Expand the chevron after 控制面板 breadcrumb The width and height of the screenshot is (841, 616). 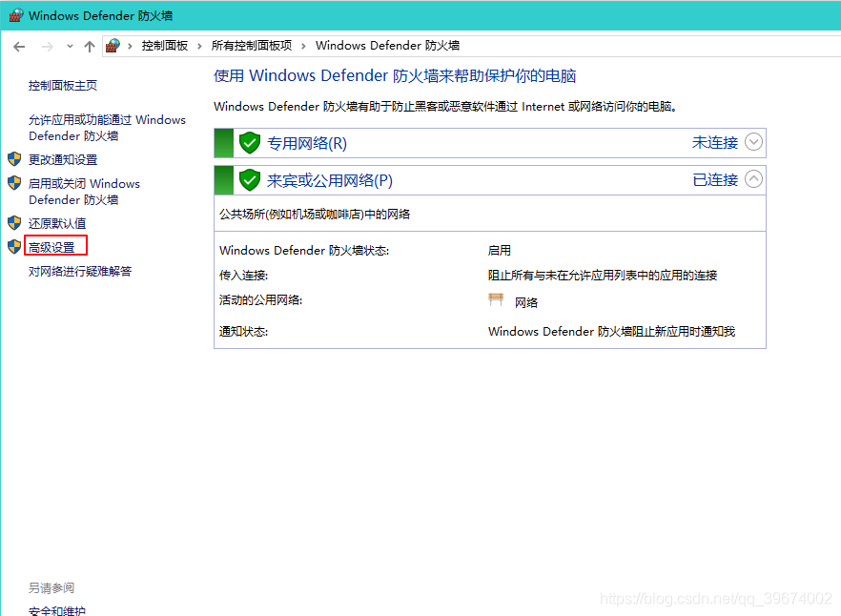(x=199, y=46)
